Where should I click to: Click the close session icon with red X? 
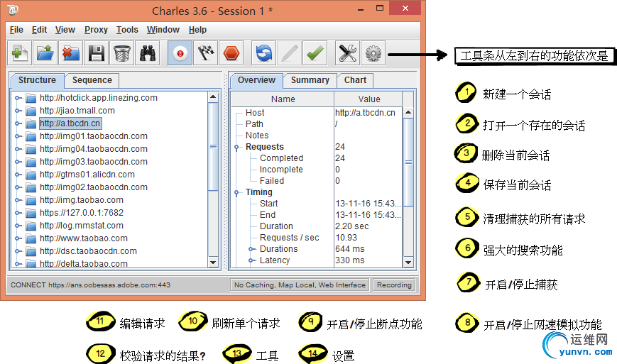pos(71,53)
